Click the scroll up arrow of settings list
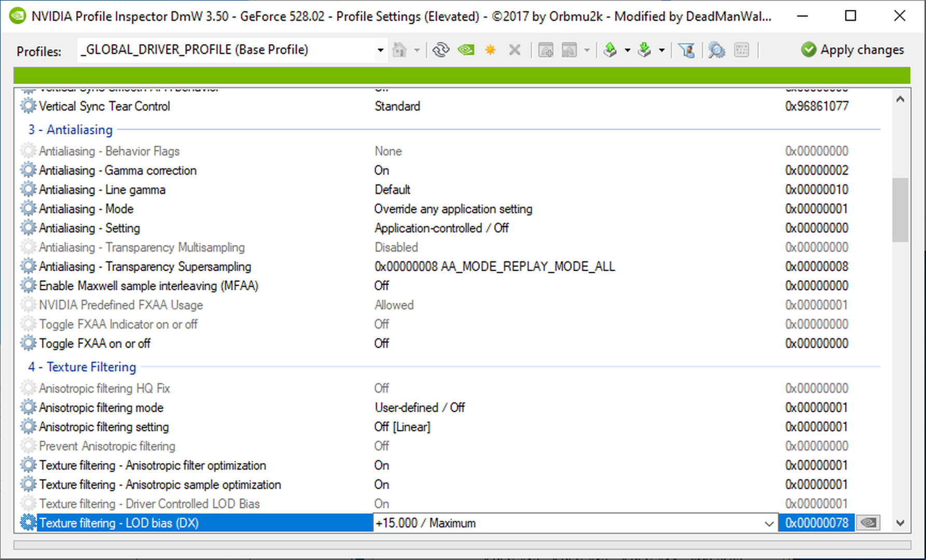This screenshot has height=560, width=926. (901, 99)
